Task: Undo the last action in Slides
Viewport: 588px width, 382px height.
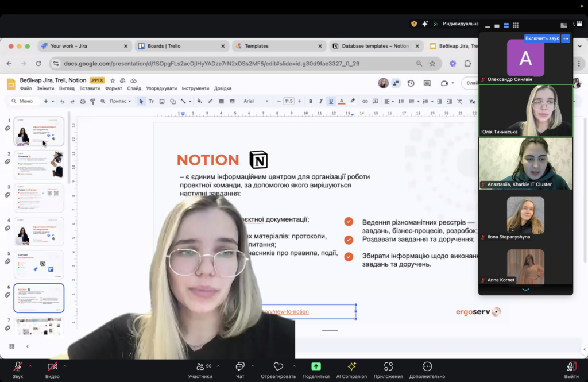Action: 62,101
